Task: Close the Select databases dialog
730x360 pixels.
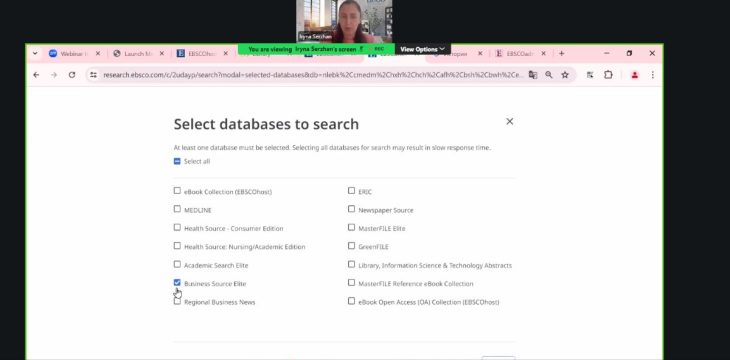Action: click(509, 122)
